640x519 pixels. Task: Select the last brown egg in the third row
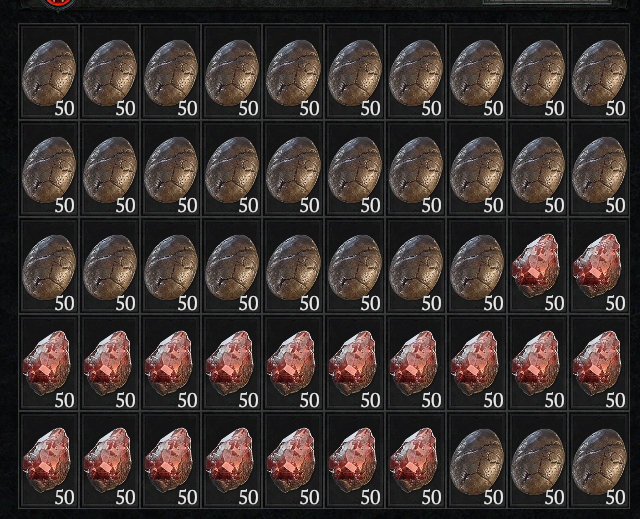click(477, 266)
